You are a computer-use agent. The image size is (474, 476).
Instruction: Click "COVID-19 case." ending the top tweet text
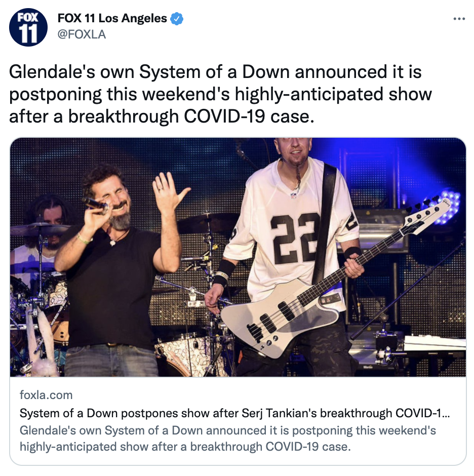coord(249,116)
